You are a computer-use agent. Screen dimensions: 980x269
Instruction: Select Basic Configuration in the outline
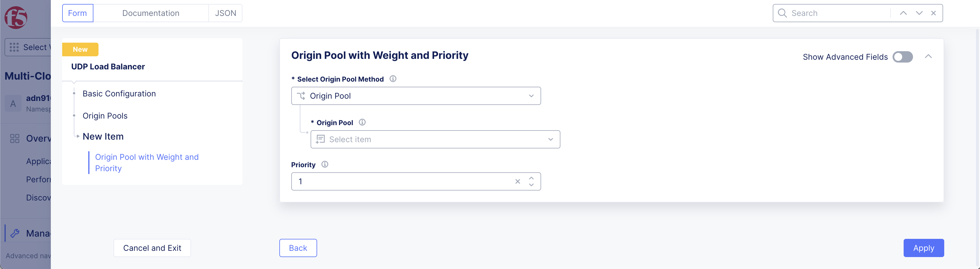[119, 94]
